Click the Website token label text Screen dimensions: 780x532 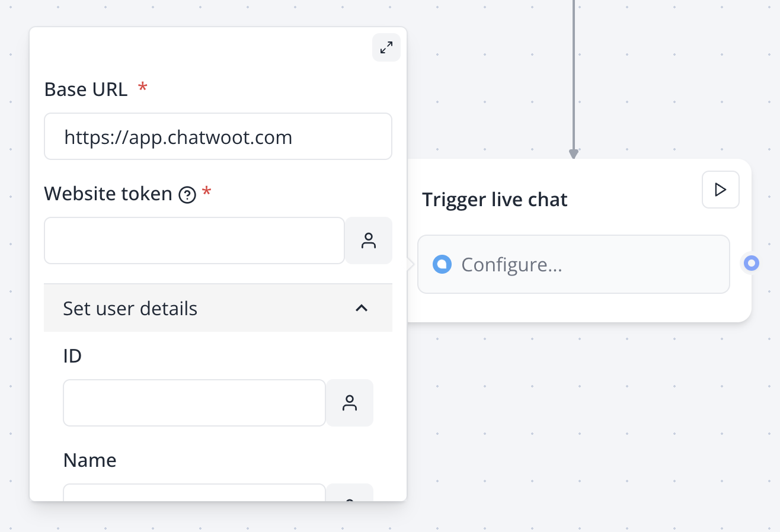point(108,194)
